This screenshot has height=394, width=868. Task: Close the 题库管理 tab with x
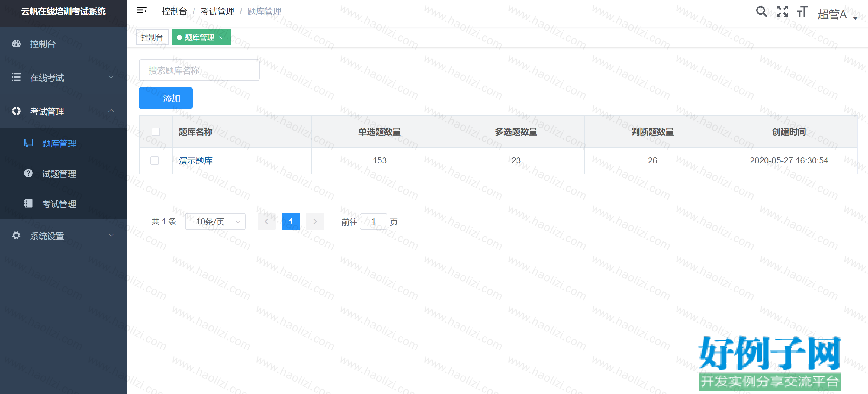pyautogui.click(x=221, y=37)
